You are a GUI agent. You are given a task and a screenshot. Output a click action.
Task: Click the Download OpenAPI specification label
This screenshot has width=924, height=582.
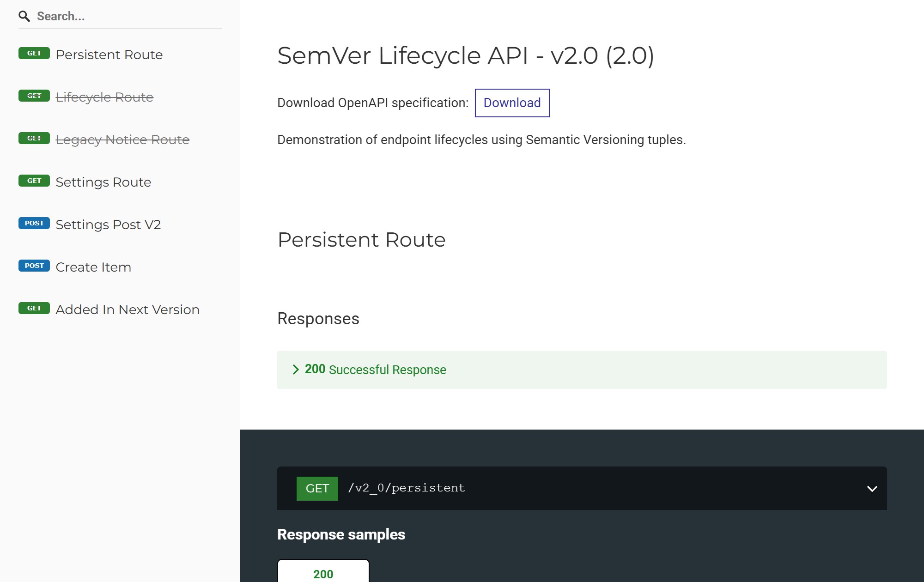(373, 103)
